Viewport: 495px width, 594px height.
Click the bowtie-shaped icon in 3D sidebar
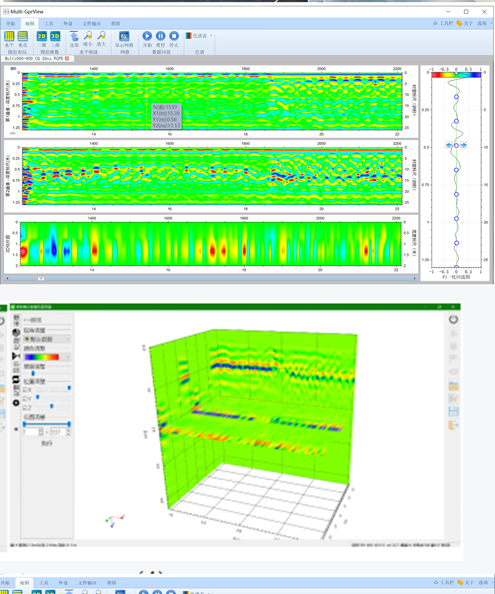point(16,356)
